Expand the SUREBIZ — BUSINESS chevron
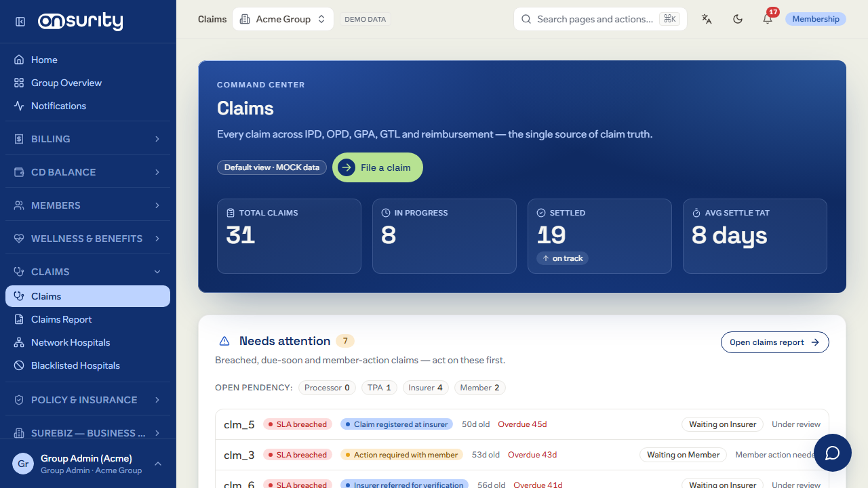The width and height of the screenshot is (868, 488). (x=157, y=433)
